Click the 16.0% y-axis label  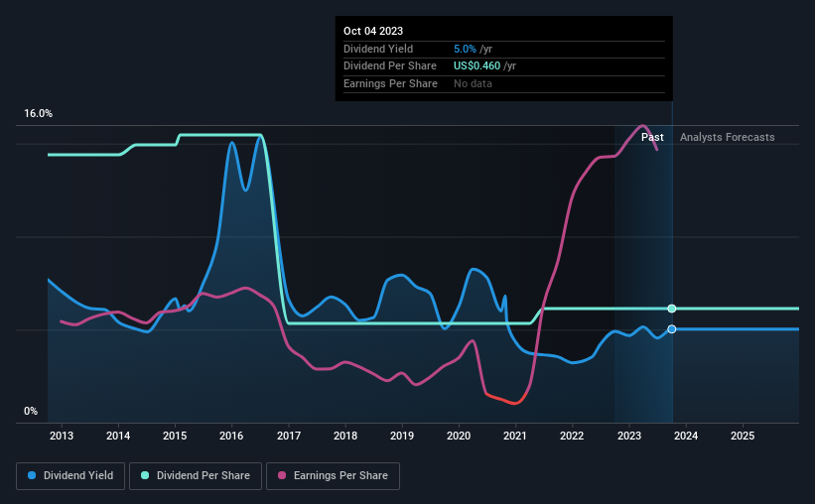pyautogui.click(x=38, y=113)
